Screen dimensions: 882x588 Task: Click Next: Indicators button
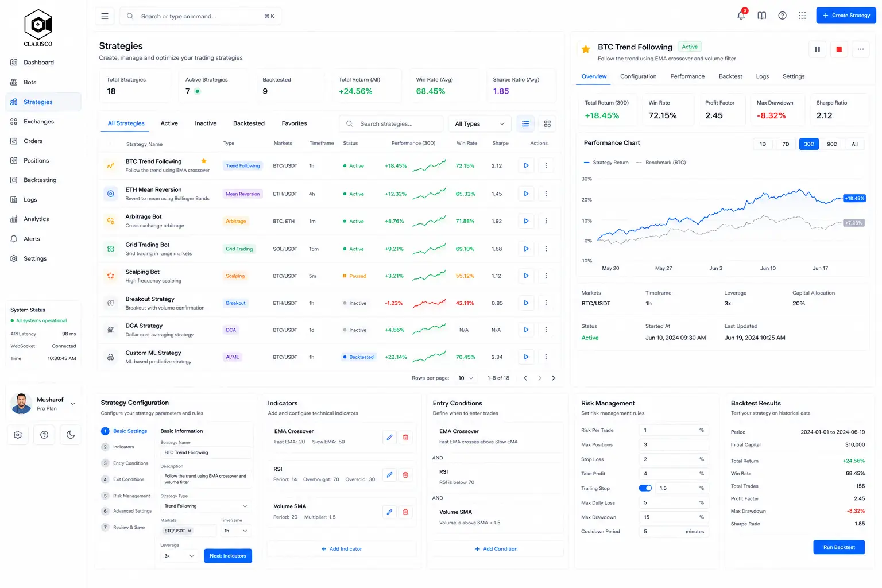(x=227, y=556)
